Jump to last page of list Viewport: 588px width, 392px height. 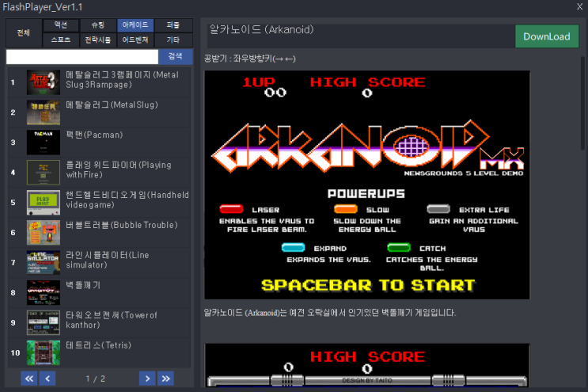pos(165,379)
